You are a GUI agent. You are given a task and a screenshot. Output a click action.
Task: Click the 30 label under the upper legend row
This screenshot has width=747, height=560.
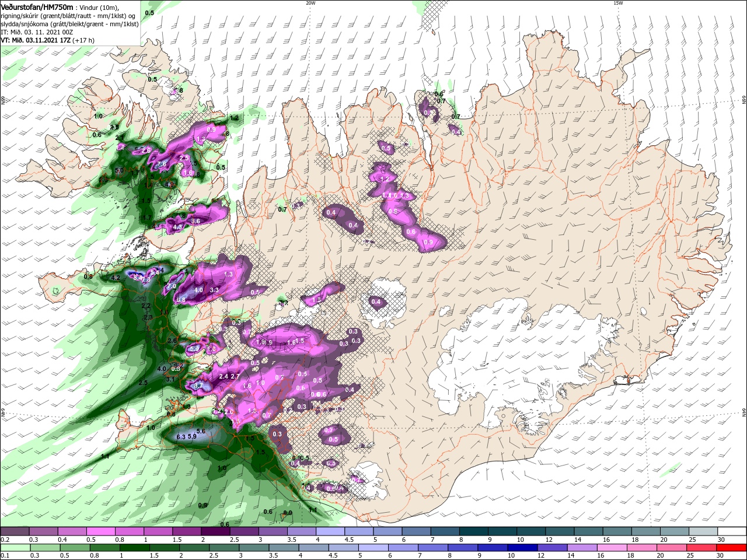tap(721, 540)
